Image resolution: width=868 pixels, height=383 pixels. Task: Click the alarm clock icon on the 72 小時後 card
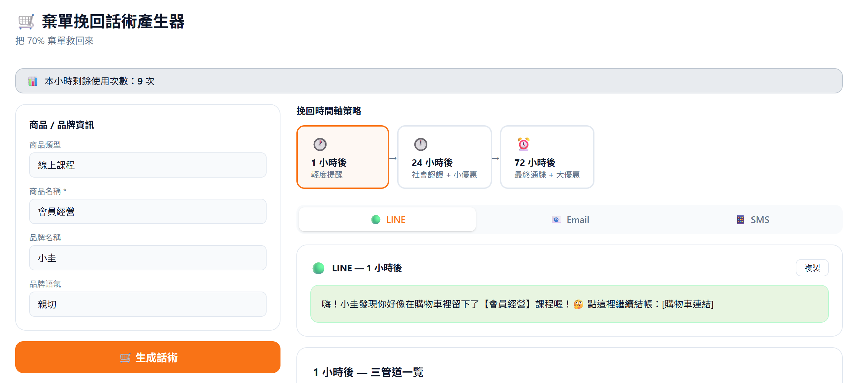523,144
